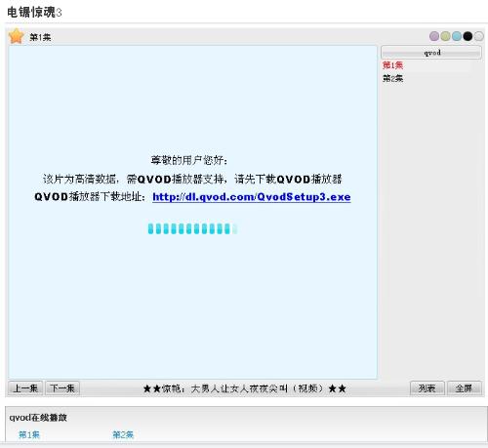Open the ★★惊艳 promotional text link
The image size is (488, 448).
coord(244,388)
